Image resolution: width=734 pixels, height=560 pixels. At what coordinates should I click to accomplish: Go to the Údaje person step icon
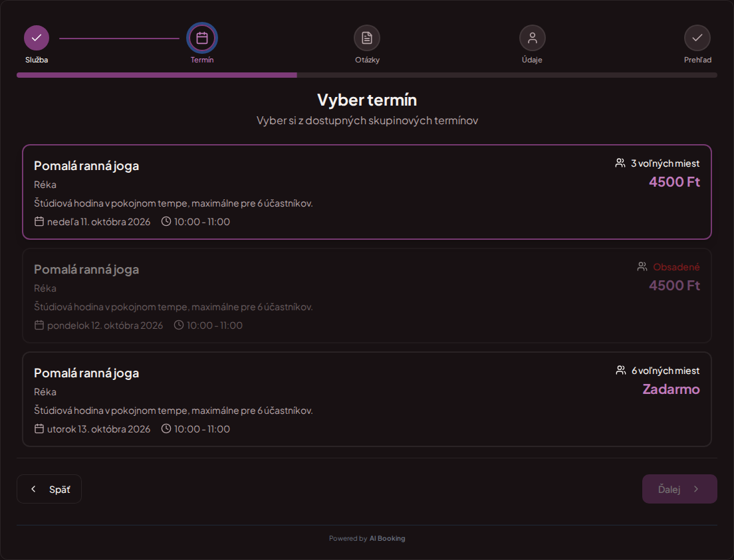point(533,38)
